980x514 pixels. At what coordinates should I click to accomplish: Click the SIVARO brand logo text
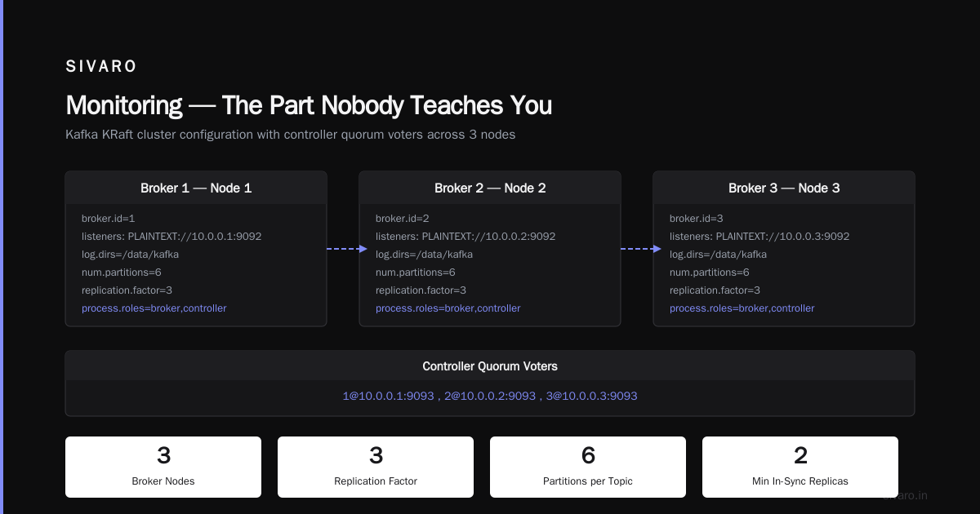[101, 67]
